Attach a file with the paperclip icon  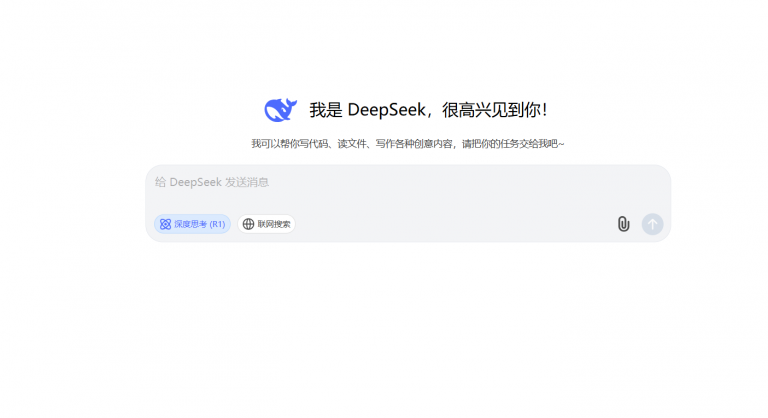click(x=623, y=224)
